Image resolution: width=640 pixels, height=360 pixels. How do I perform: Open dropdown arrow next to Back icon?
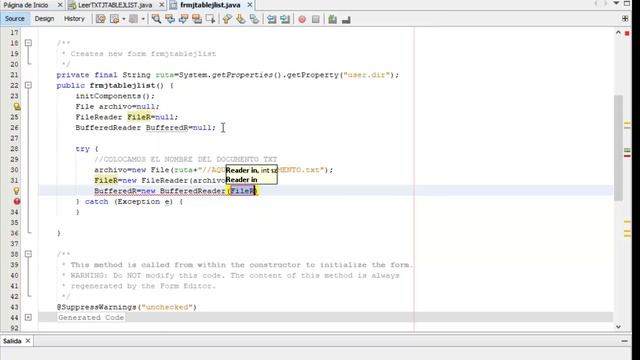pos(124,19)
